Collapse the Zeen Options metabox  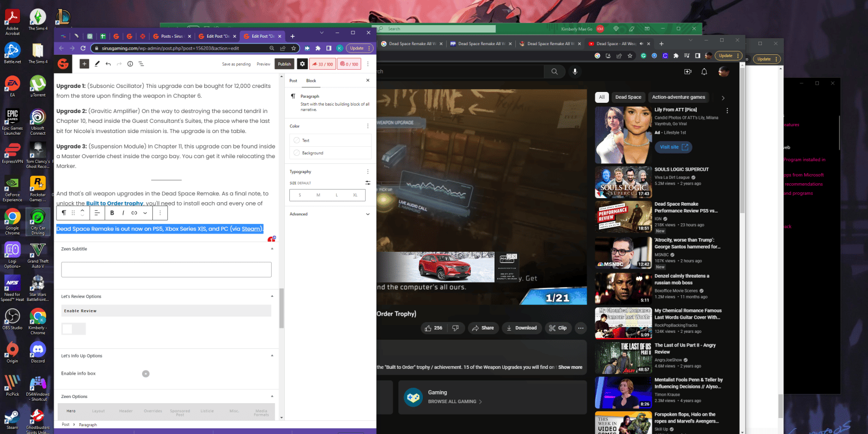272,396
